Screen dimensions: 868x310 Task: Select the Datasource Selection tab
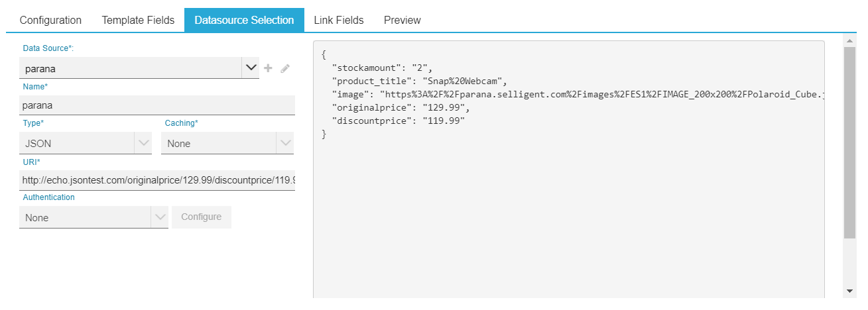[244, 20]
